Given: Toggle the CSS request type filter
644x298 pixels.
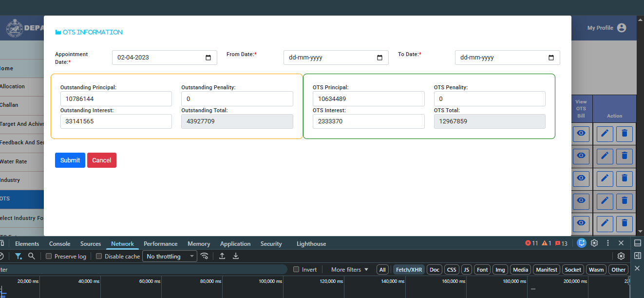Looking at the screenshot, I should pyautogui.click(x=452, y=270).
